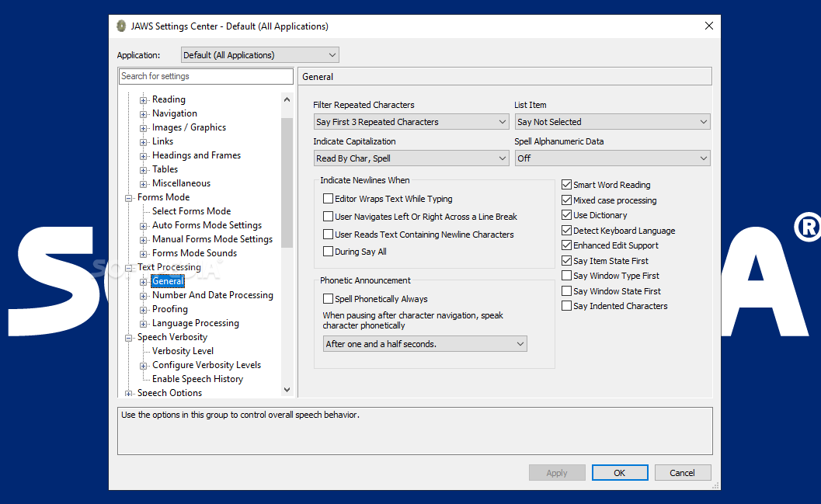This screenshot has height=504, width=821.
Task: Click the settings tree scrollbar thumb
Action: tap(287, 182)
